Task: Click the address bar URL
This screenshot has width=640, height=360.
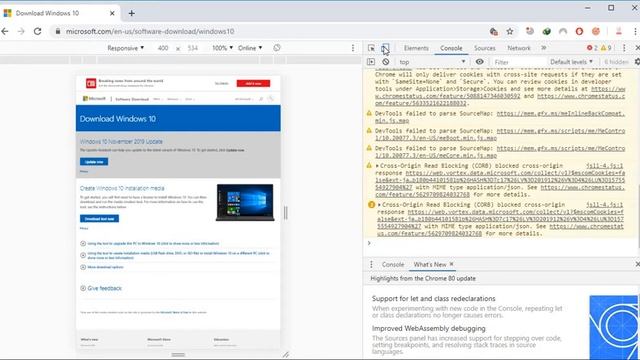Action: click(150, 31)
